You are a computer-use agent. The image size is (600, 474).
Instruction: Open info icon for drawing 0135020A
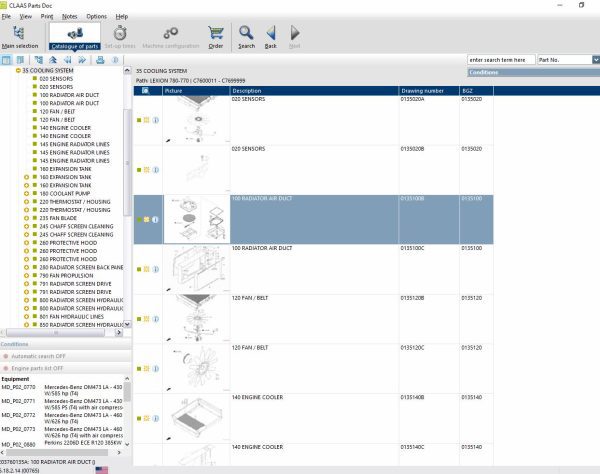click(x=156, y=120)
